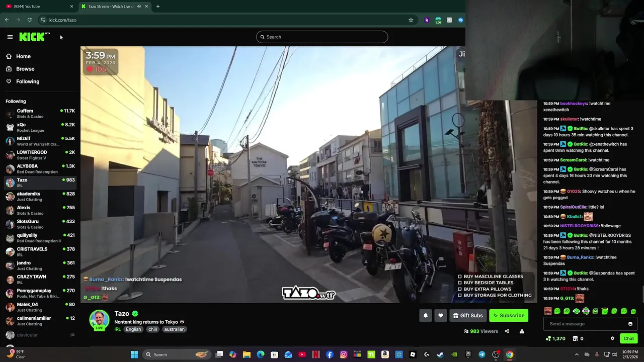Click the chill tag
This screenshot has height=362, width=644.
pos(153,329)
